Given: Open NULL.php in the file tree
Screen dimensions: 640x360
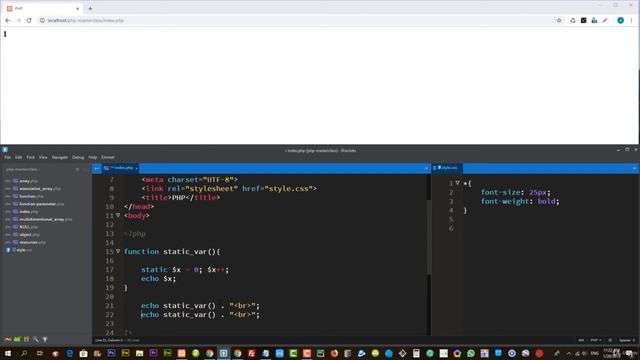Looking at the screenshot, I should pos(29,227).
